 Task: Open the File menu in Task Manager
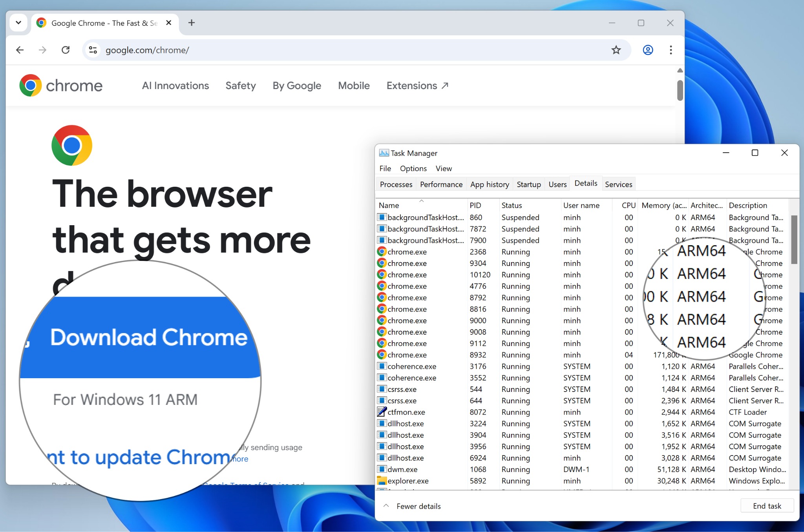(x=385, y=168)
